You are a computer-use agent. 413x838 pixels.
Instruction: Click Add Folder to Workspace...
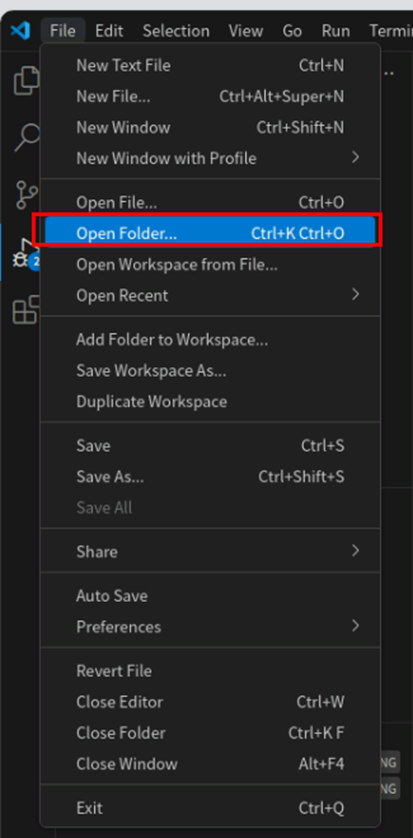[210, 339]
